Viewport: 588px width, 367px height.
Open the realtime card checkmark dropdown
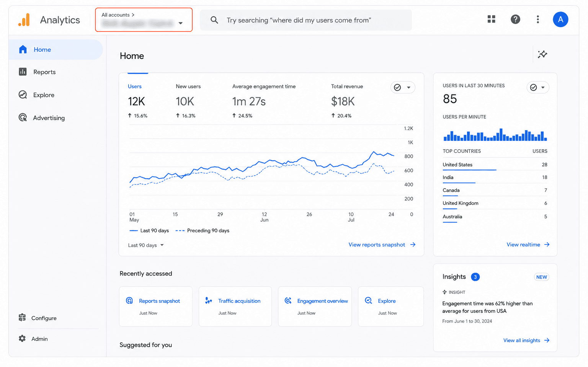[x=538, y=87]
